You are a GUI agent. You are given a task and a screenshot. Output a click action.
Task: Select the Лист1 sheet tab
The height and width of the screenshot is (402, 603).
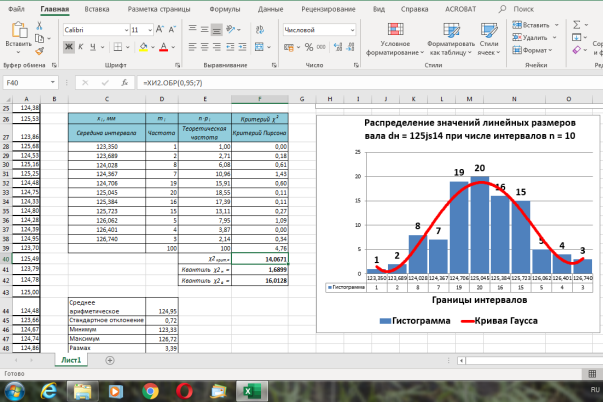71,360
